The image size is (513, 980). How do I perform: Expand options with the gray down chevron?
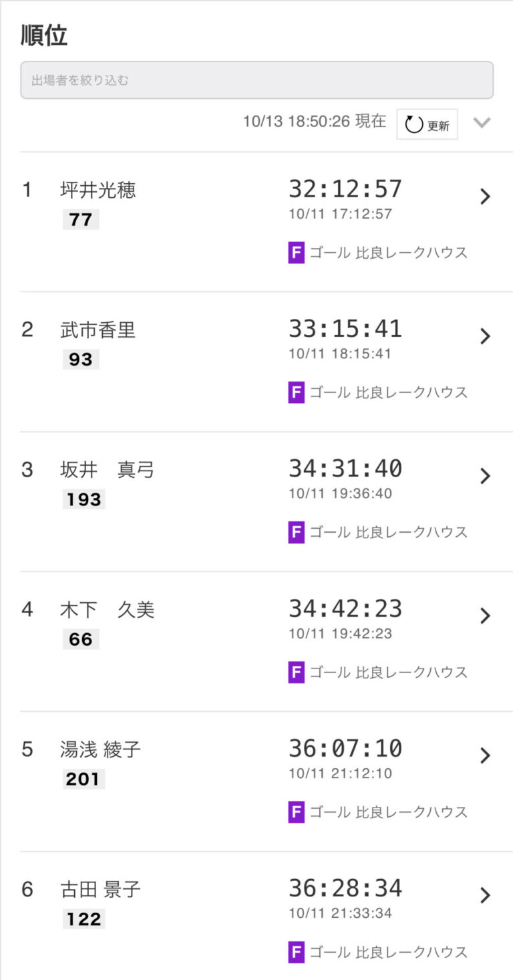tap(482, 123)
